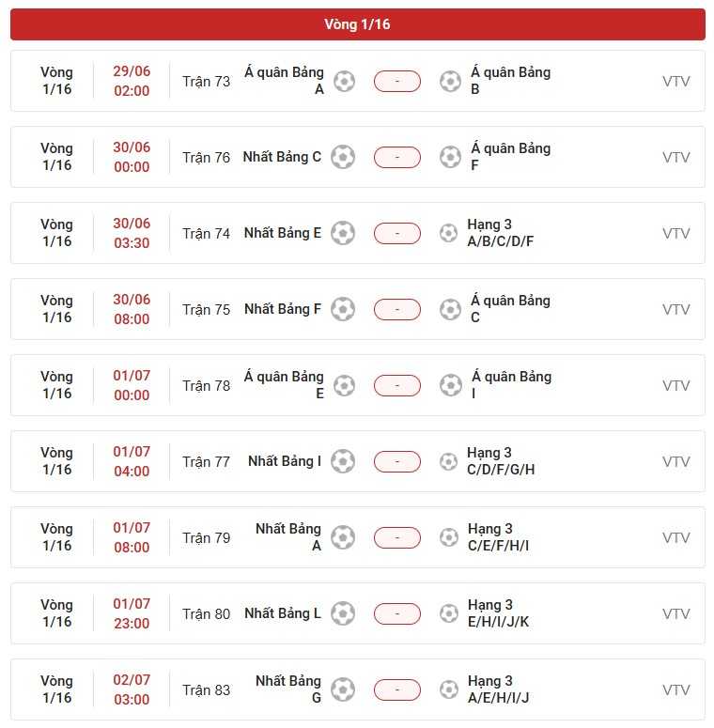Open the score pill for Trận 76
The height and width of the screenshot is (728, 714).
click(397, 157)
